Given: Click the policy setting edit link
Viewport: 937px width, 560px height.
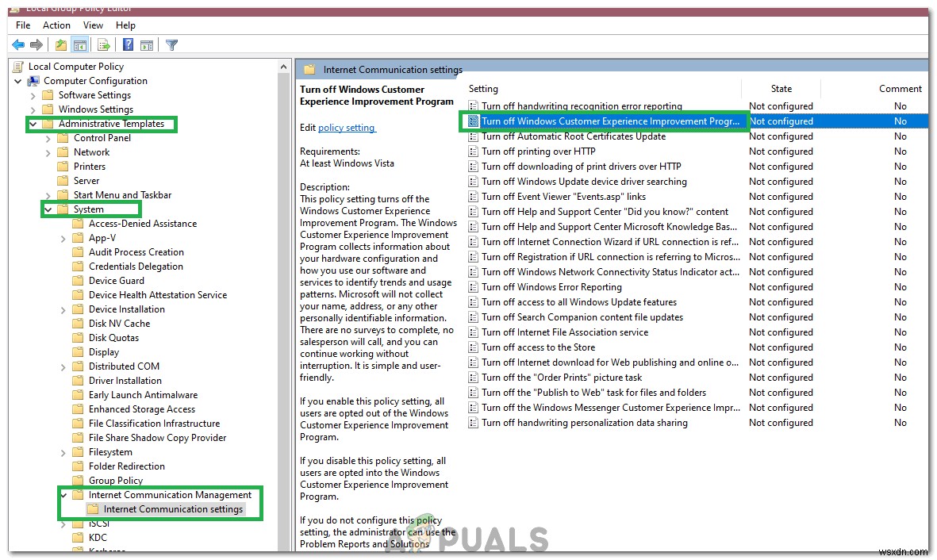Looking at the screenshot, I should [x=347, y=127].
